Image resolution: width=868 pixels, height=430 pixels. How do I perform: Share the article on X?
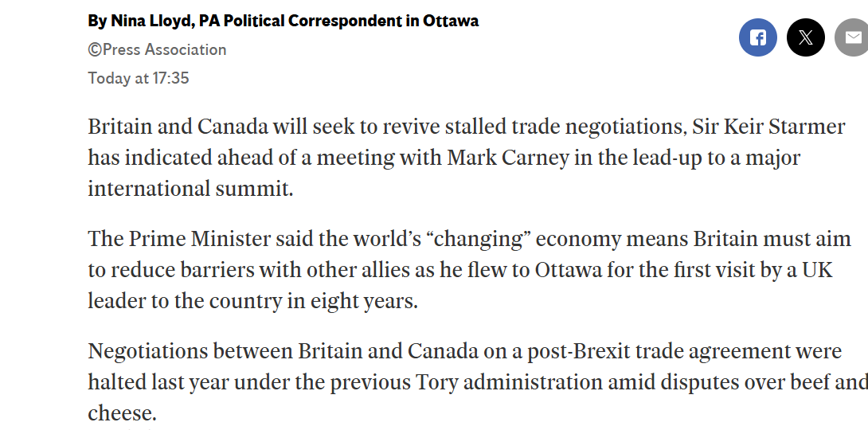click(805, 37)
